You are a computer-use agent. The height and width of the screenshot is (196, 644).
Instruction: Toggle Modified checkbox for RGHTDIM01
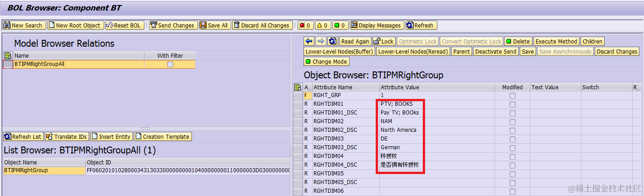[x=512, y=104]
